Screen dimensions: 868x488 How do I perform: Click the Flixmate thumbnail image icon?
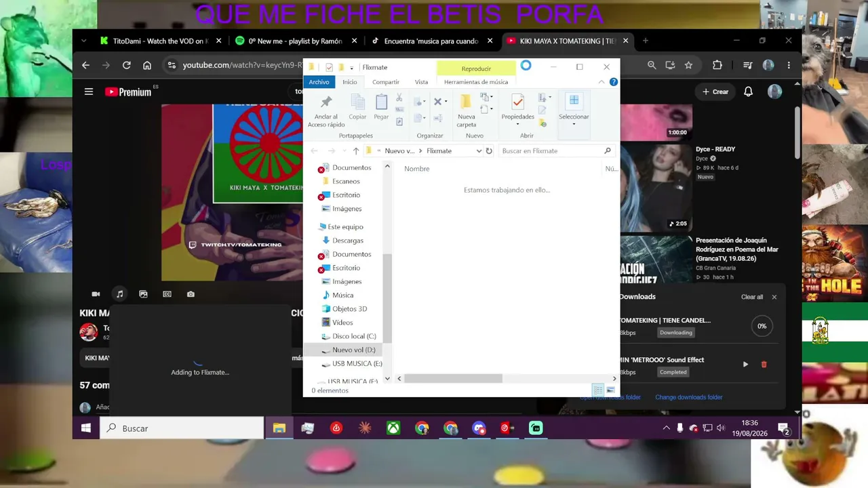pos(143,294)
